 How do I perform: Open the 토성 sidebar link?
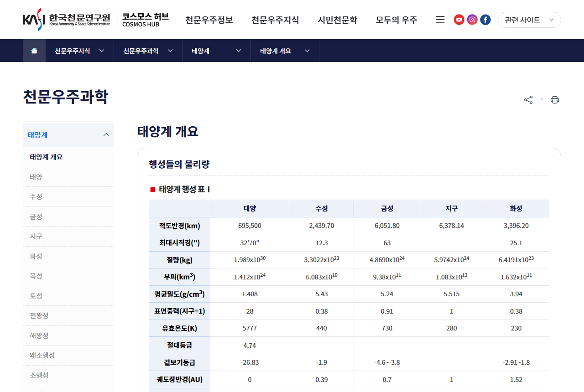[x=68, y=296]
